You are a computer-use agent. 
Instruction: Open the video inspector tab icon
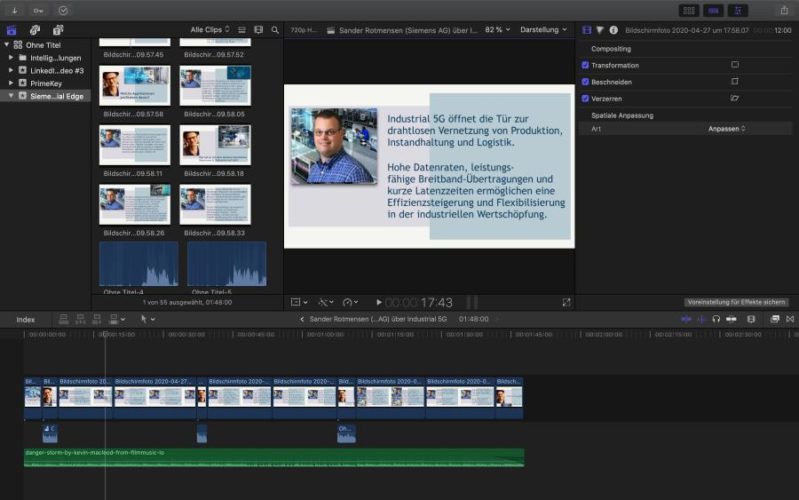click(587, 30)
